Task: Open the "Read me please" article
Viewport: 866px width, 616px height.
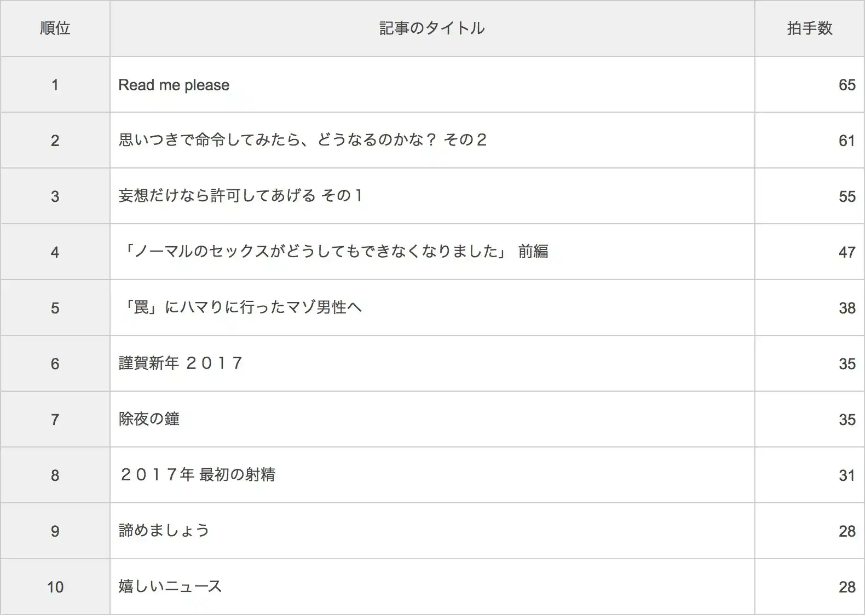Action: [x=174, y=85]
